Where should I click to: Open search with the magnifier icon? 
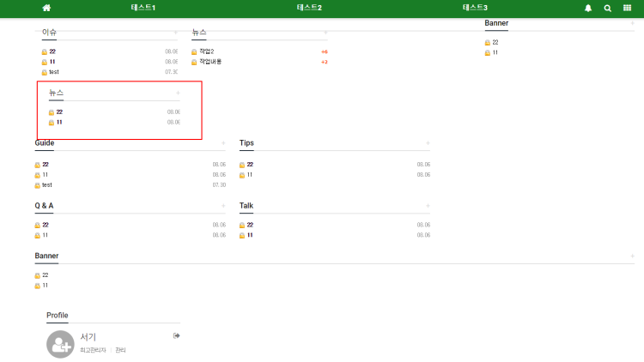tap(608, 8)
